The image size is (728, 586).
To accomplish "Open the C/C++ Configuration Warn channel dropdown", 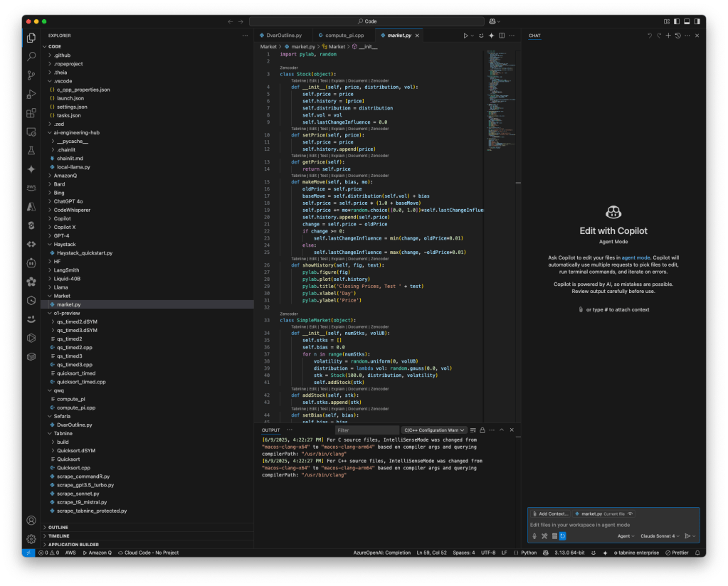I will coord(434,430).
